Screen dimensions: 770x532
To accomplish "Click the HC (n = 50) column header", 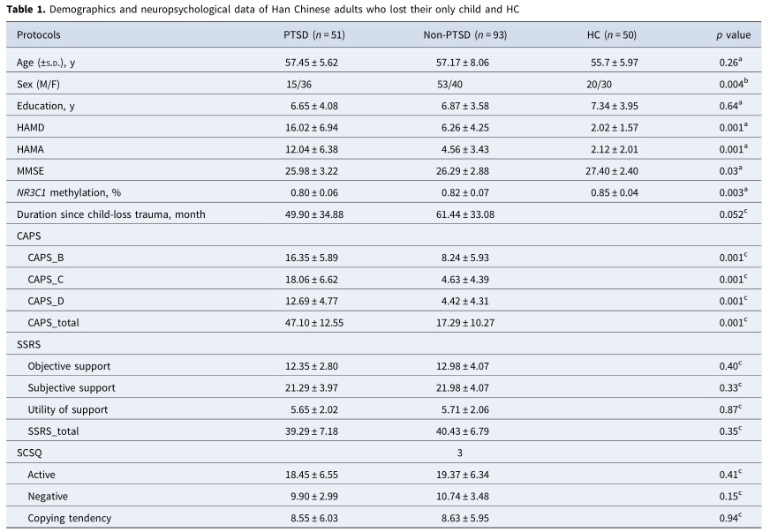I will [612, 35].
